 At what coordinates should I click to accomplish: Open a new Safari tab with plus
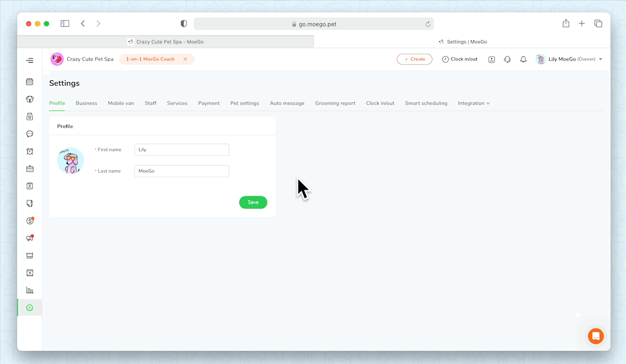[582, 23]
